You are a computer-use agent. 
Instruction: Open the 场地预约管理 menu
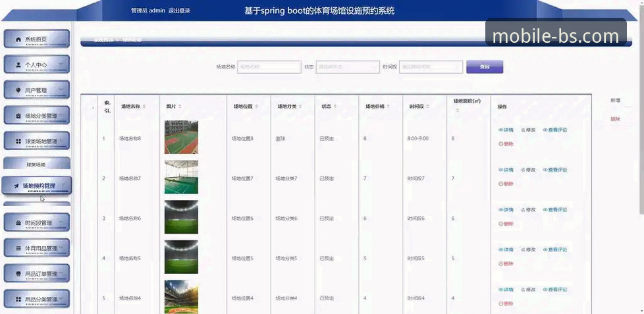pyautogui.click(x=37, y=186)
